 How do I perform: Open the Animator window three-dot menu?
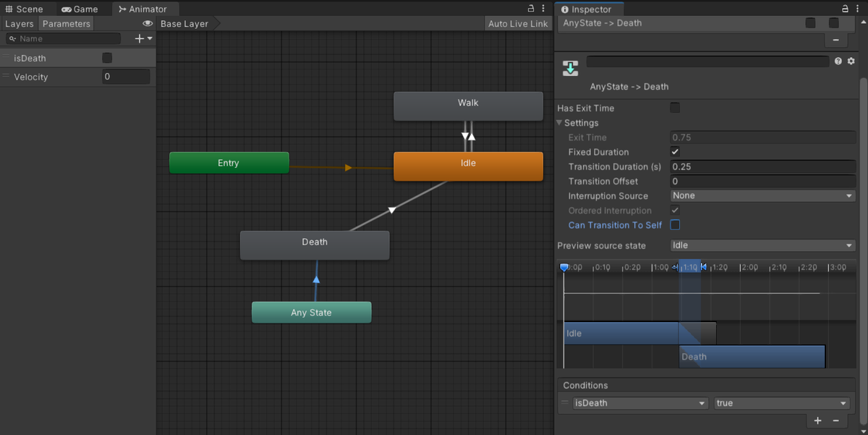coord(545,9)
